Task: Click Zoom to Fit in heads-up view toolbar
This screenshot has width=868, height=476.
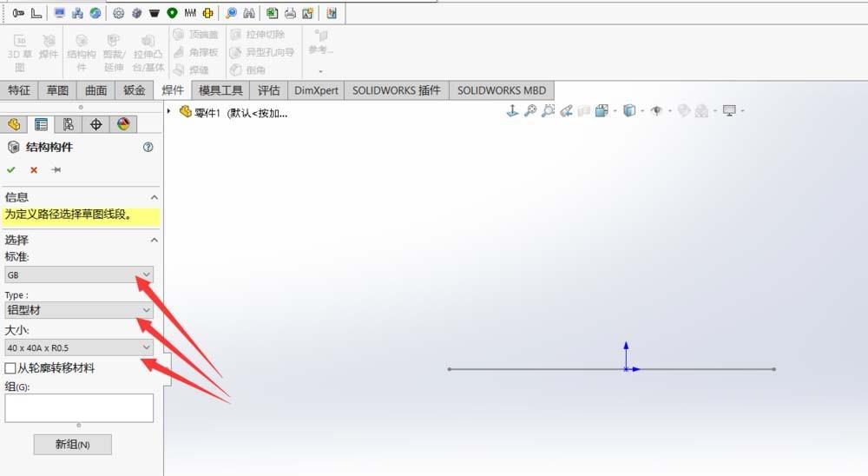Action: point(529,111)
